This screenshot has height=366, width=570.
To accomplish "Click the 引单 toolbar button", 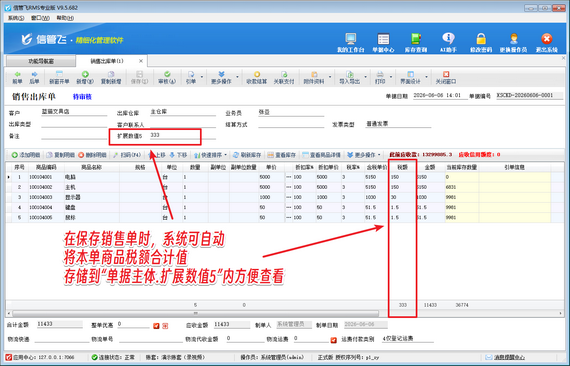I will pyautogui.click(x=191, y=78).
